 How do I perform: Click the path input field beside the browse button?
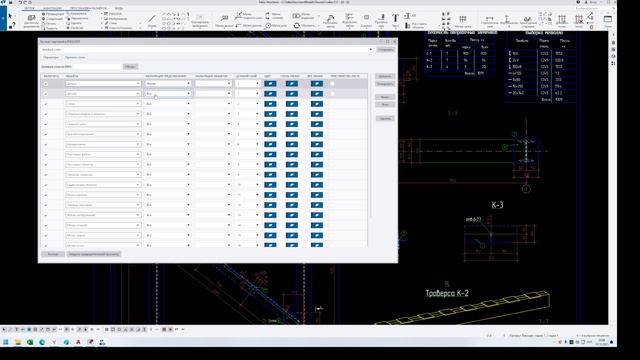pos(97,67)
